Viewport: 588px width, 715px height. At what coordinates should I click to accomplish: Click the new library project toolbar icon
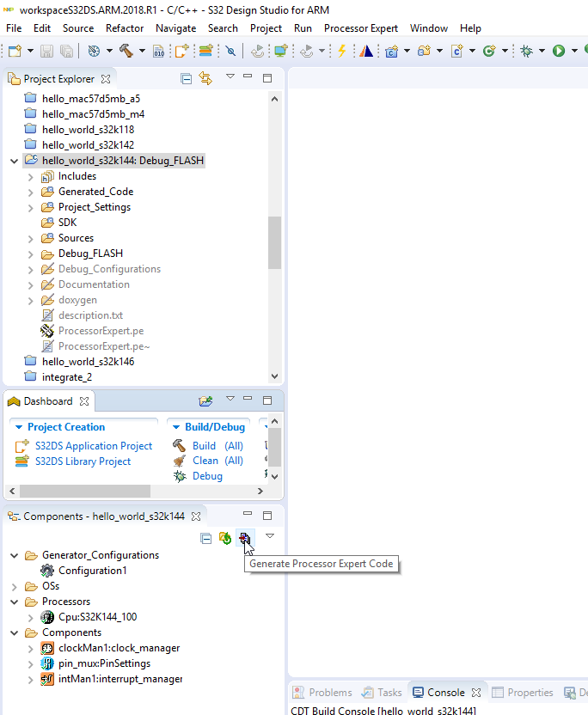coord(206,51)
